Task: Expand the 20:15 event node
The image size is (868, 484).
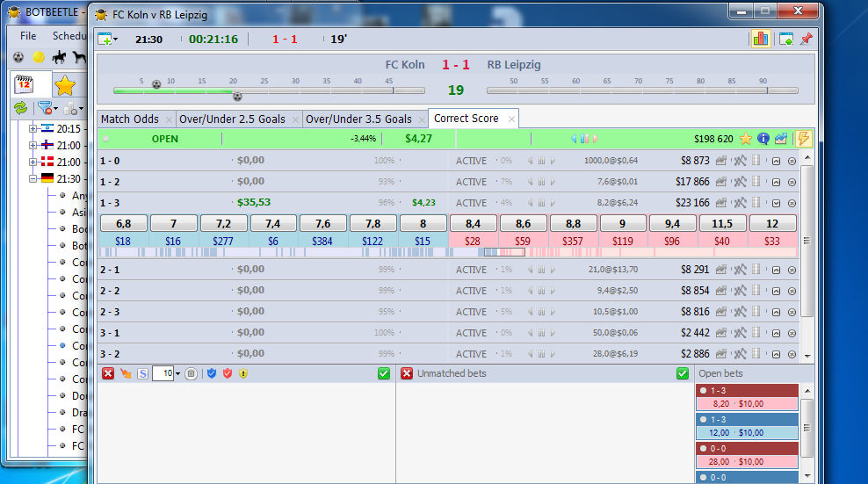Action: [x=33, y=128]
